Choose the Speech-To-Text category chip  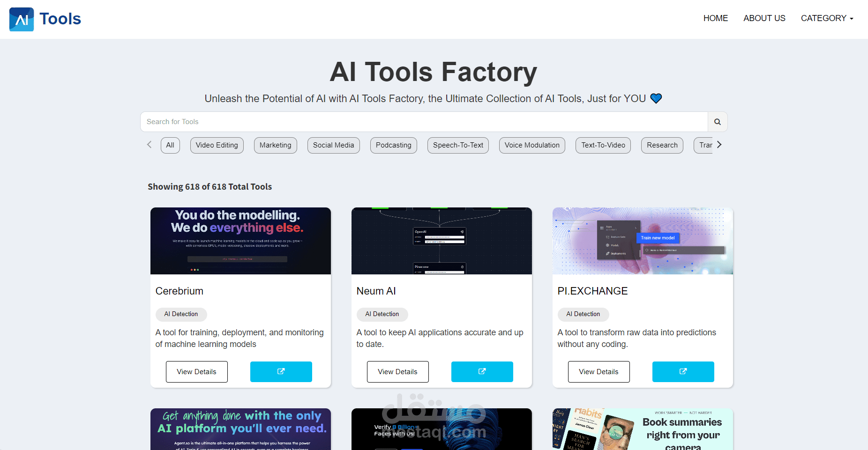coord(458,145)
